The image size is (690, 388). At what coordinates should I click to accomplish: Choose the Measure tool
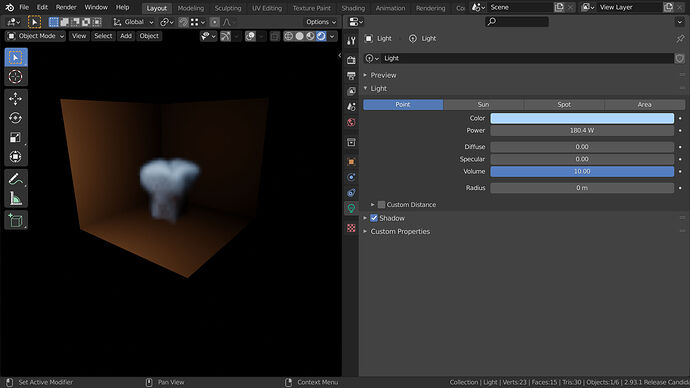(x=16, y=198)
